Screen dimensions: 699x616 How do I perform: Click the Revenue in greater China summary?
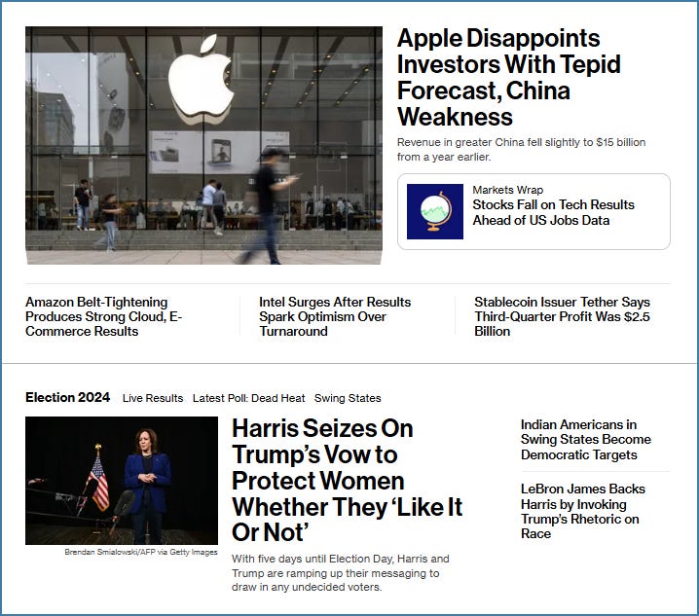[x=521, y=149]
